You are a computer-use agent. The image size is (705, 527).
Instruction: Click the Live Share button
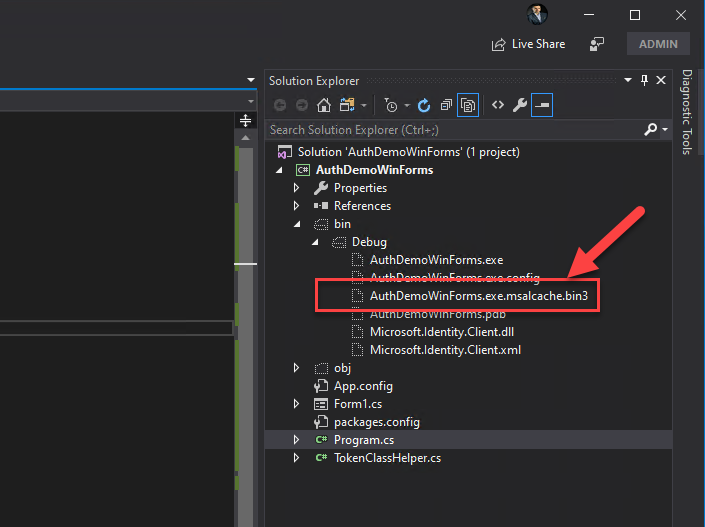tap(528, 44)
